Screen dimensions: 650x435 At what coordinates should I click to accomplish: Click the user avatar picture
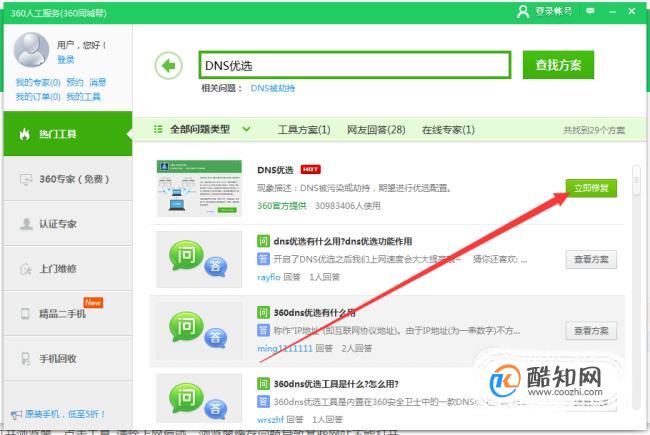[32, 50]
